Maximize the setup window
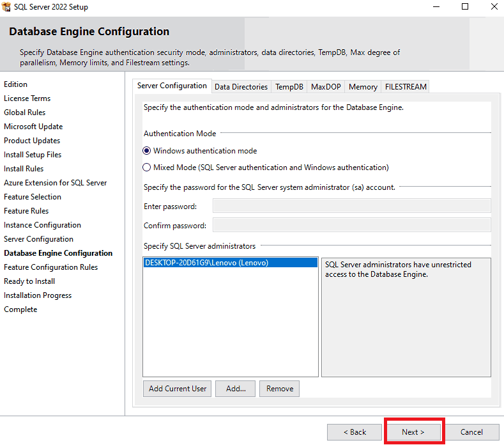The width and height of the screenshot is (504, 445). click(x=464, y=7)
